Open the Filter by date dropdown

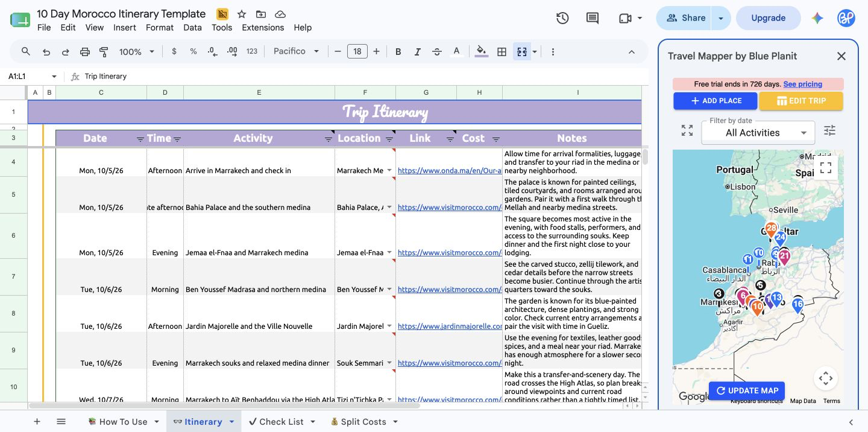pyautogui.click(x=758, y=132)
